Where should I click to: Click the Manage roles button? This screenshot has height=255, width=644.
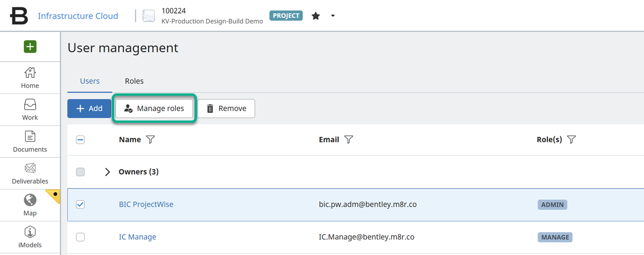(154, 108)
